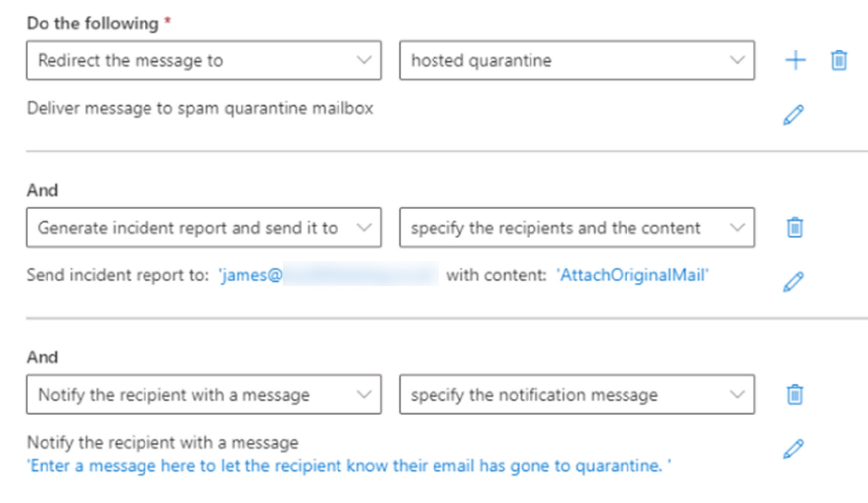Expand the hosted quarantine dropdown
Viewport: 868px width, 503px height.
[577, 60]
